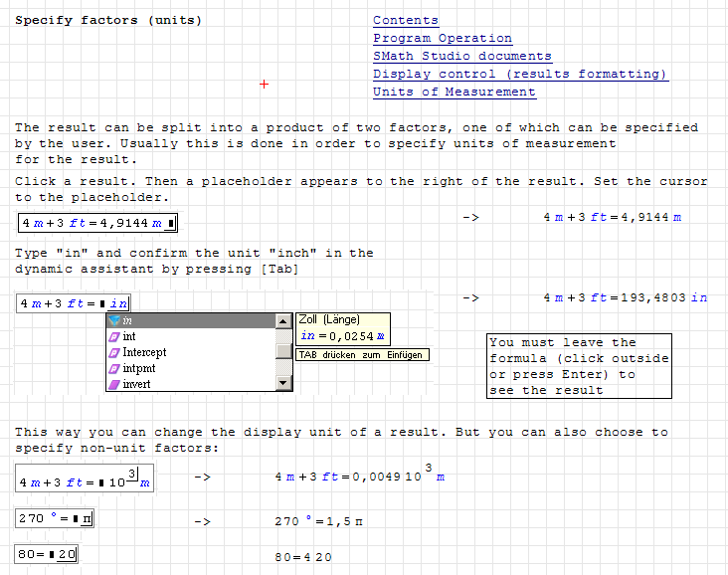Select the 'Intercept' entry in the autocomplete list

click(144, 353)
